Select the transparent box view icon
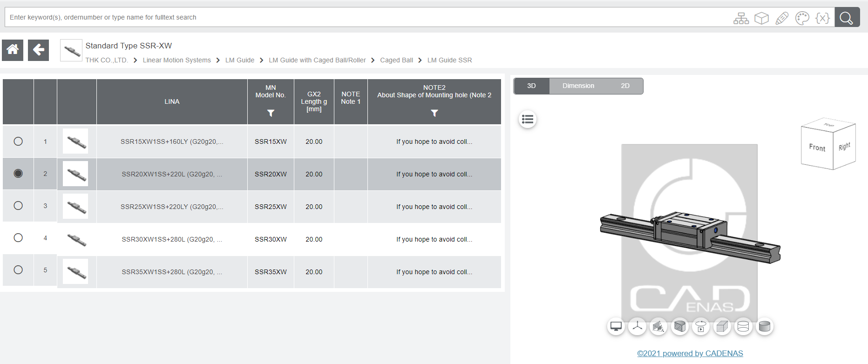Image resolution: width=868 pixels, height=364 pixels. pyautogui.click(x=722, y=326)
